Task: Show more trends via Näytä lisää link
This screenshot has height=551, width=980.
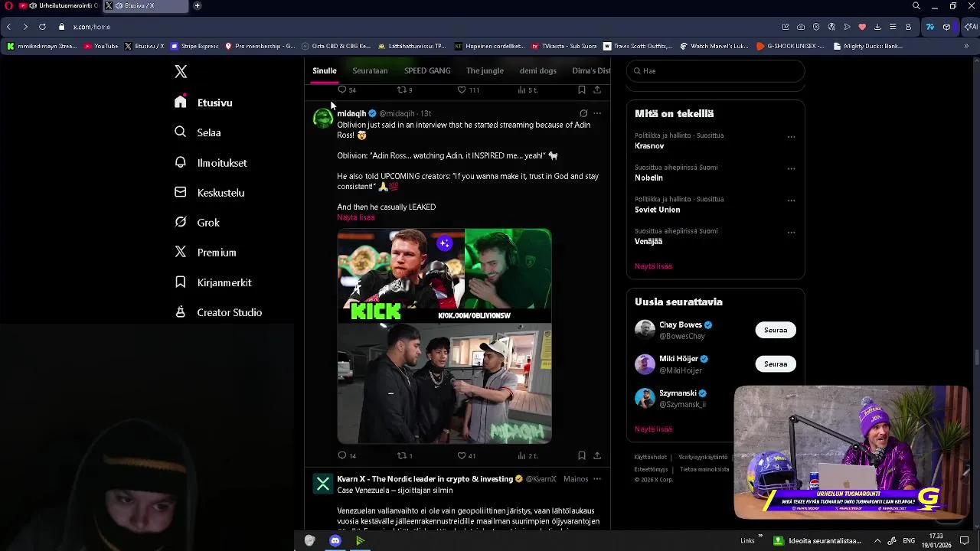Action: coord(653,266)
